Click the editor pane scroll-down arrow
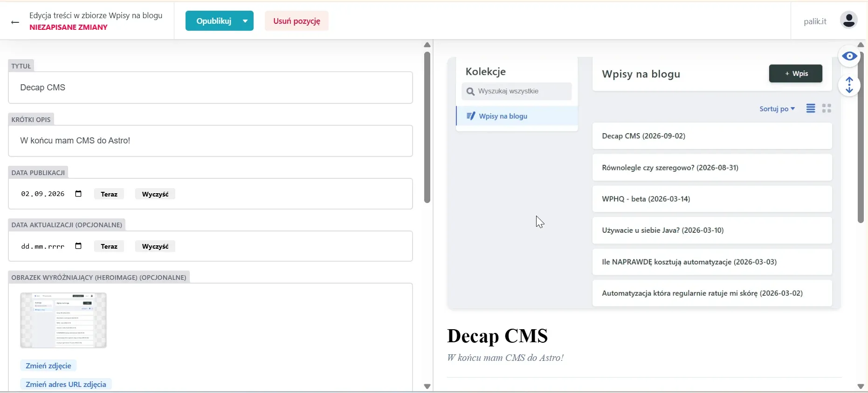Image resolution: width=868 pixels, height=393 pixels. [x=427, y=386]
